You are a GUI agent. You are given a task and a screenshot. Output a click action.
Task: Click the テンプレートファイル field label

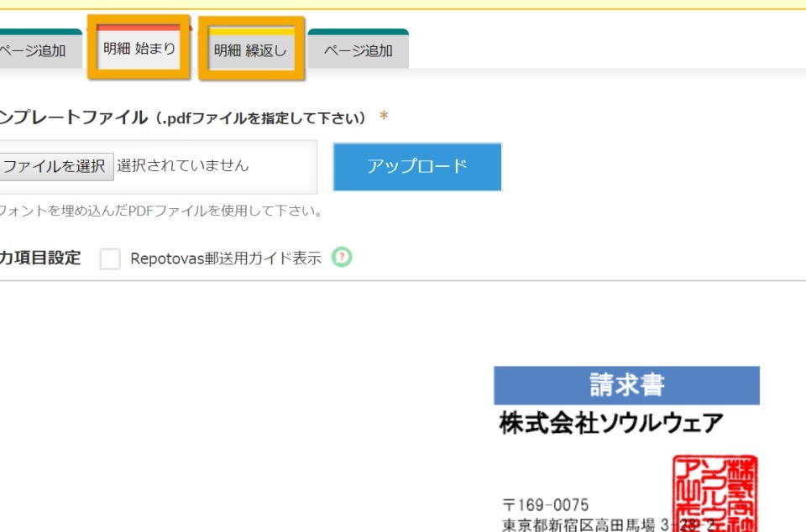point(74,117)
